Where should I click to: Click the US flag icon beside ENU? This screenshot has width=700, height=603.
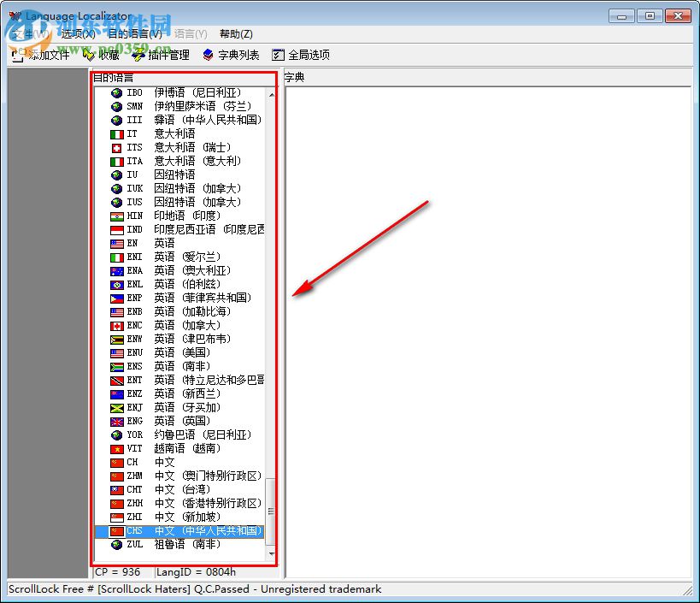coord(116,352)
